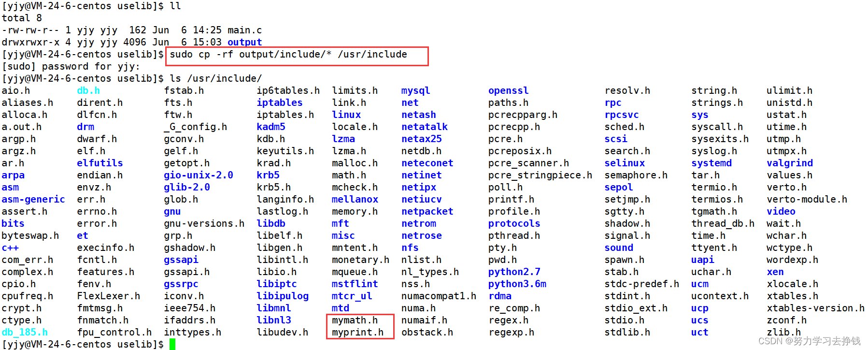This screenshot has height=350, width=868.
Task: Click the 'db.h' link entry
Action: click(88, 91)
